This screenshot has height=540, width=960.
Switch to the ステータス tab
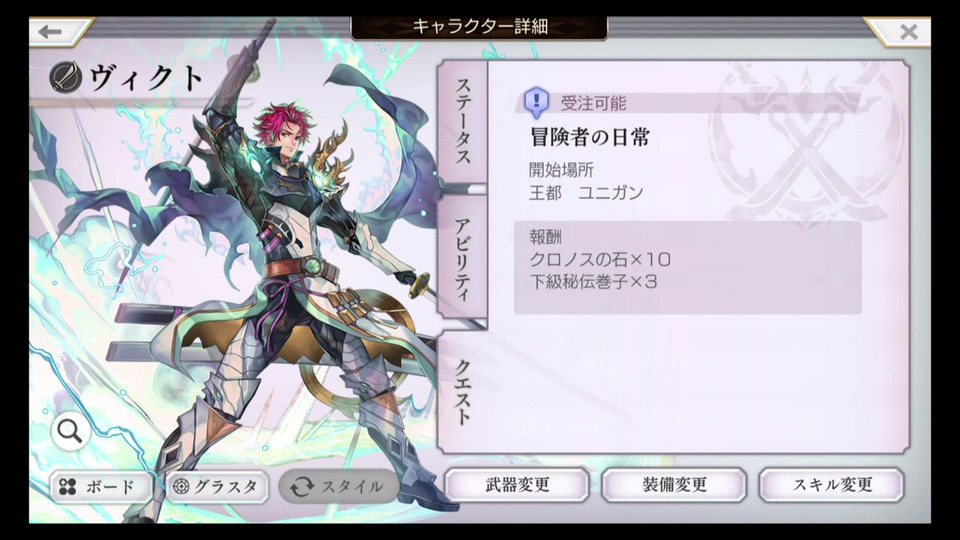click(463, 122)
